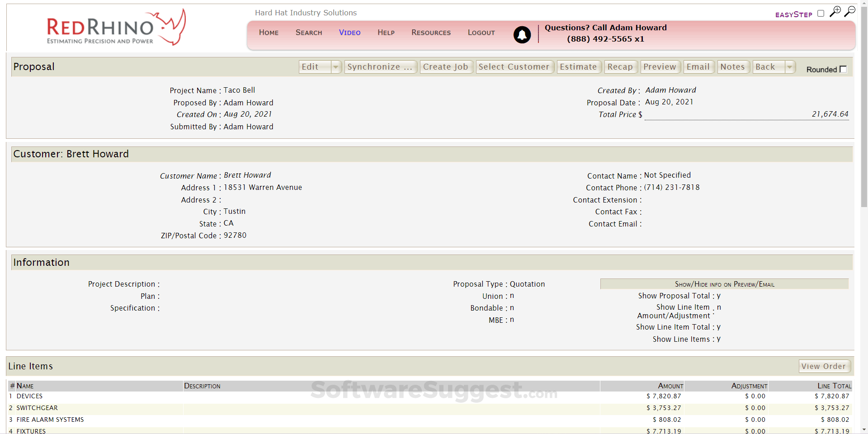This screenshot has height=434, width=868.
Task: Click the Create Job button
Action: (446, 67)
